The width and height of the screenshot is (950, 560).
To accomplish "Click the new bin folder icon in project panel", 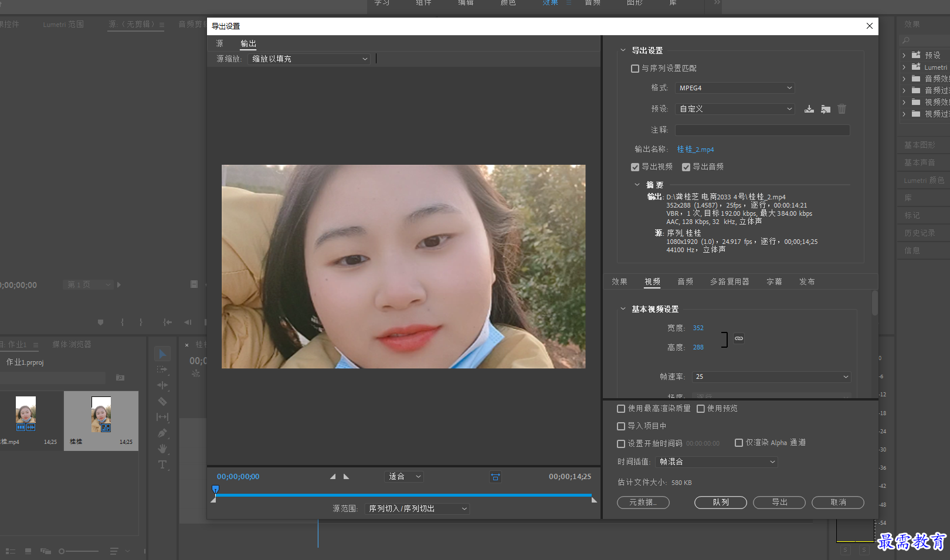I will 120,378.
